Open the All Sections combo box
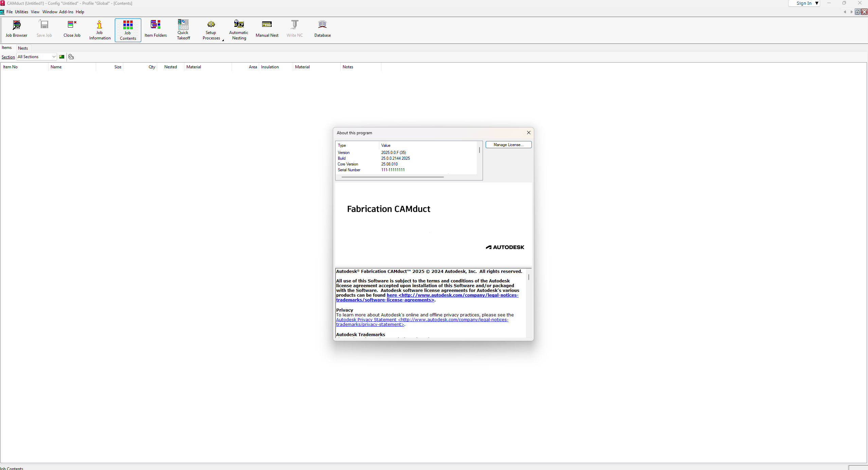This screenshot has width=868, height=470. point(37,57)
